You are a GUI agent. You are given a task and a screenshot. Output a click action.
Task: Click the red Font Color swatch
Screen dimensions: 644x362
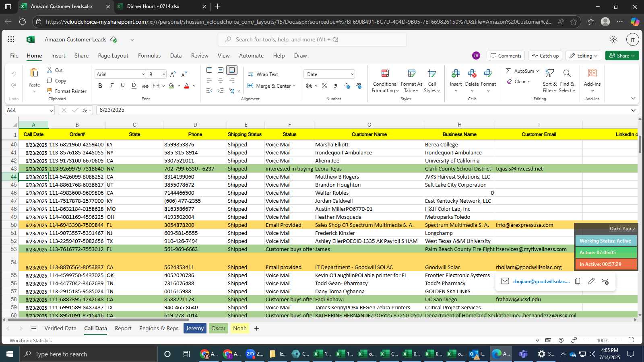(x=187, y=86)
